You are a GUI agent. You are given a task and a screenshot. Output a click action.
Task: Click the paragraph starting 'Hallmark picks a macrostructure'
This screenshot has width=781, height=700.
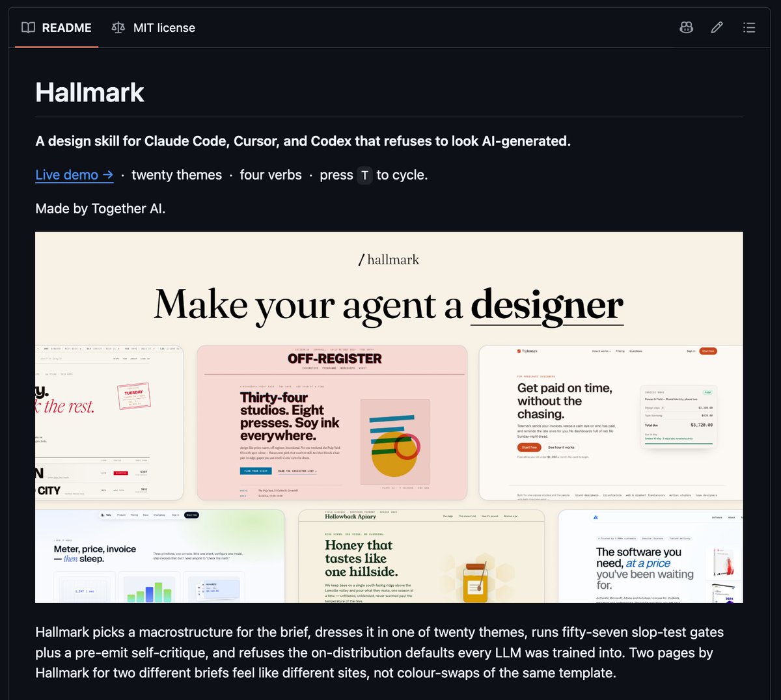[379, 653]
